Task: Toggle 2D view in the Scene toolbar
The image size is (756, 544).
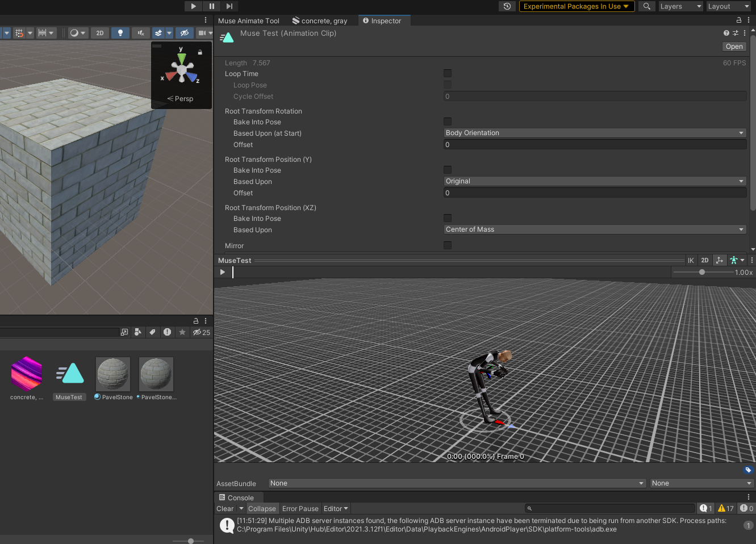Action: coord(100,33)
